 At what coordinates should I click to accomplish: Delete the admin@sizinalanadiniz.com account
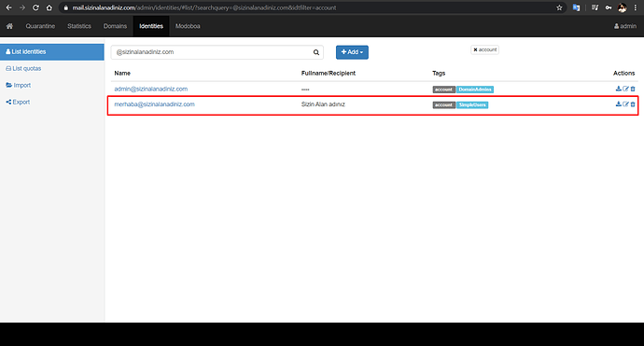click(x=633, y=89)
